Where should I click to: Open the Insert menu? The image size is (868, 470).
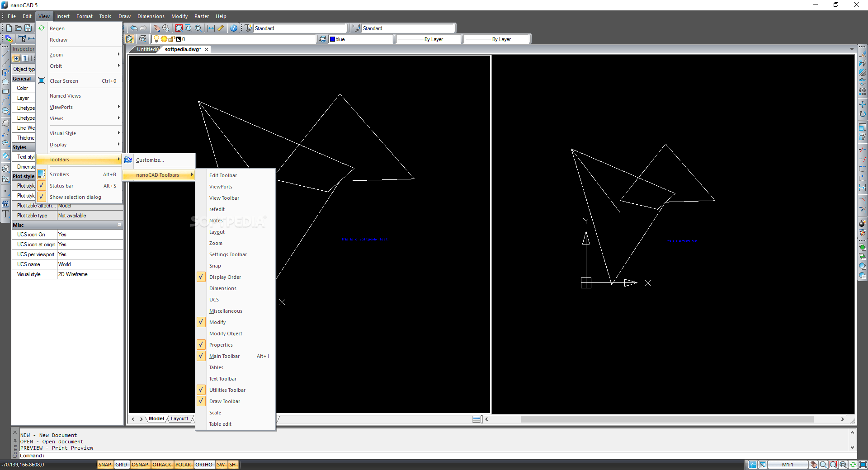[63, 16]
